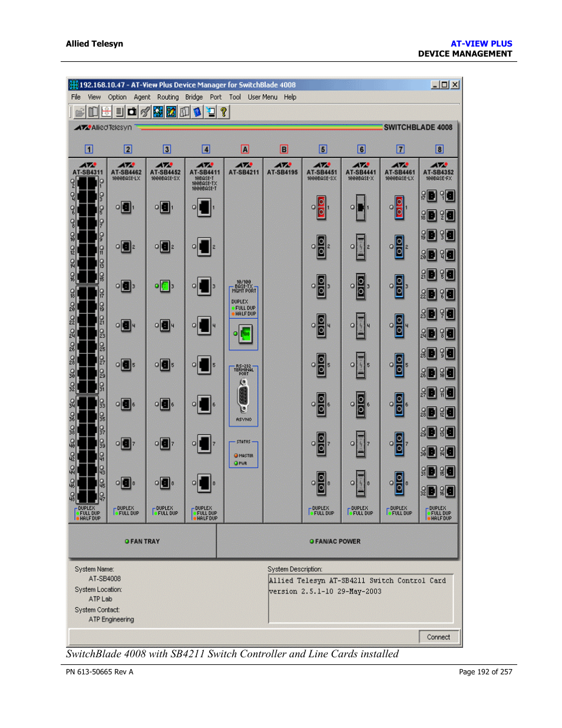Open the User Menu menu
The width and height of the screenshot is (562, 728).
[263, 97]
